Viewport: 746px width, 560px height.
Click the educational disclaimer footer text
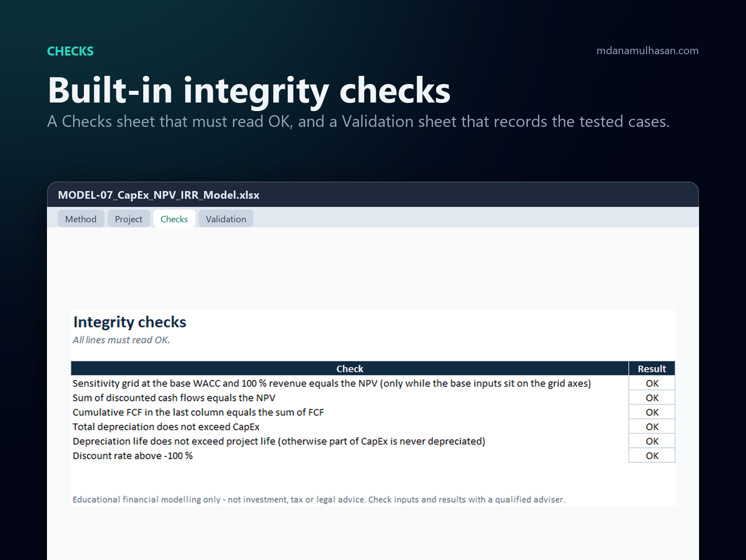click(x=319, y=499)
